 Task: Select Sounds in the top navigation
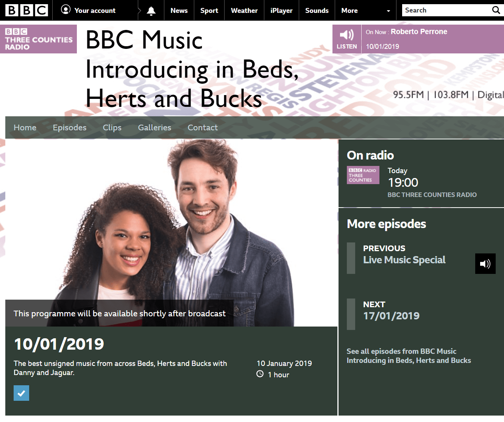[x=317, y=11]
